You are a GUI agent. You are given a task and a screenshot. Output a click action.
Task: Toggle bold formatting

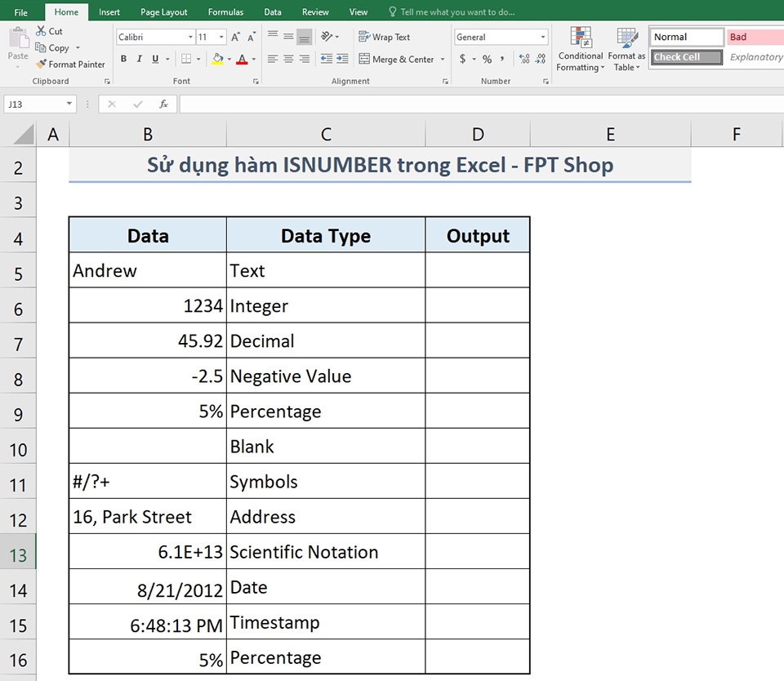pos(124,59)
